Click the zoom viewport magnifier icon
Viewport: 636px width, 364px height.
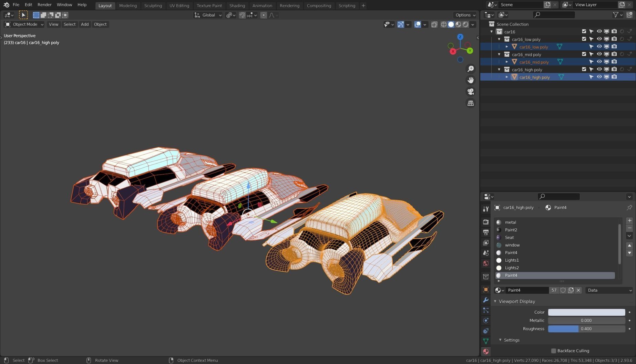coord(471,69)
